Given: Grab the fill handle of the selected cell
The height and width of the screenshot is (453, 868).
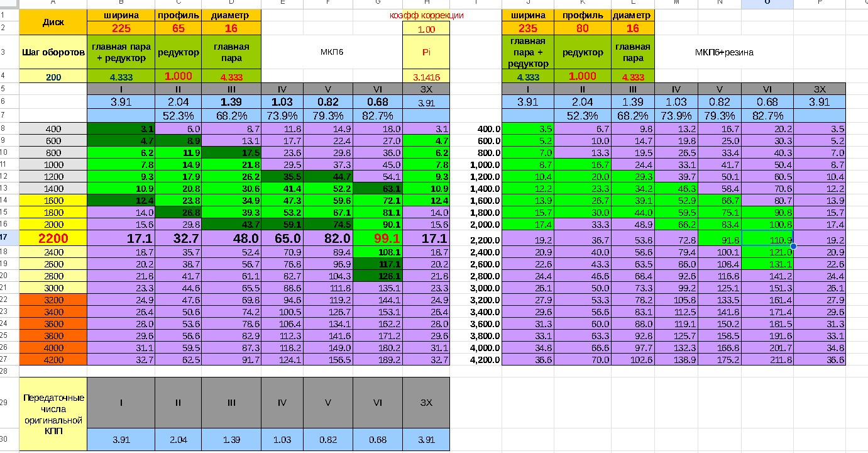Looking at the screenshot, I should tap(793, 247).
